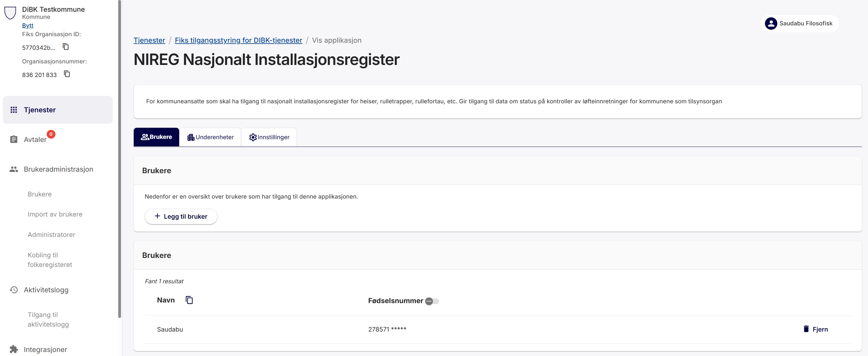Navigate to Fiks tilgangsstyring for DIBK-tjenester breadcrumb
Image resolution: width=868 pixels, height=356 pixels.
[238, 40]
